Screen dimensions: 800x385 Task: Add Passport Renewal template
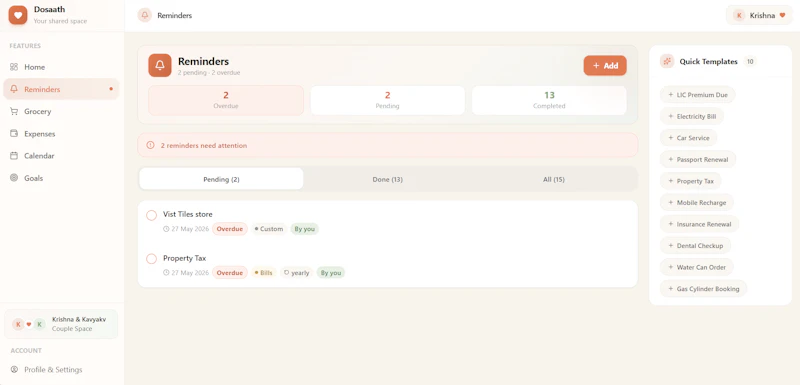(x=698, y=159)
